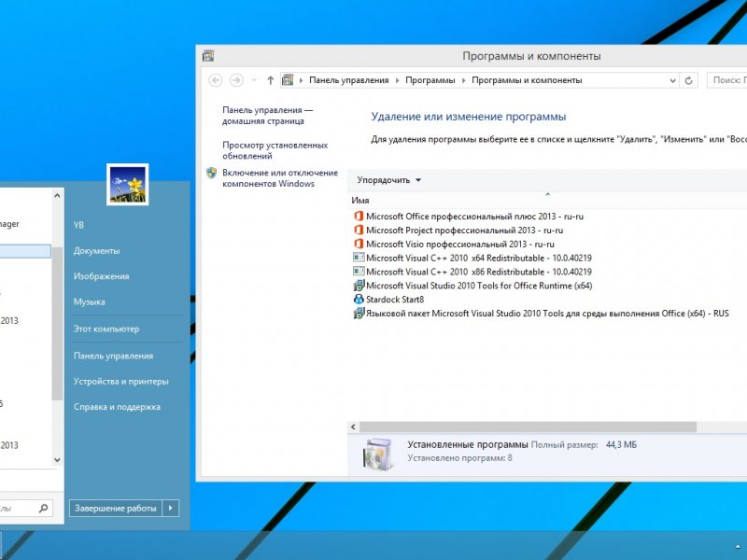Select Visual C++ 2010 x64 Redistributable icon
The height and width of the screenshot is (560, 747).
click(x=359, y=258)
